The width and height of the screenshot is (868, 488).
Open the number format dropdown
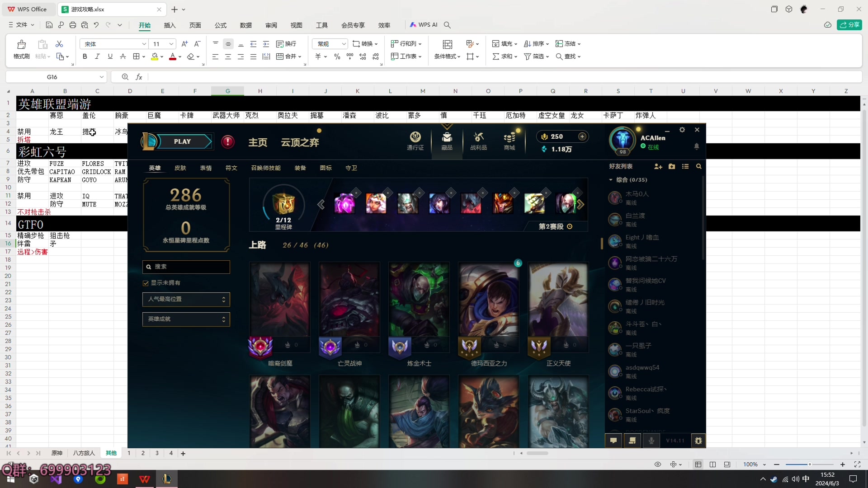coord(344,44)
